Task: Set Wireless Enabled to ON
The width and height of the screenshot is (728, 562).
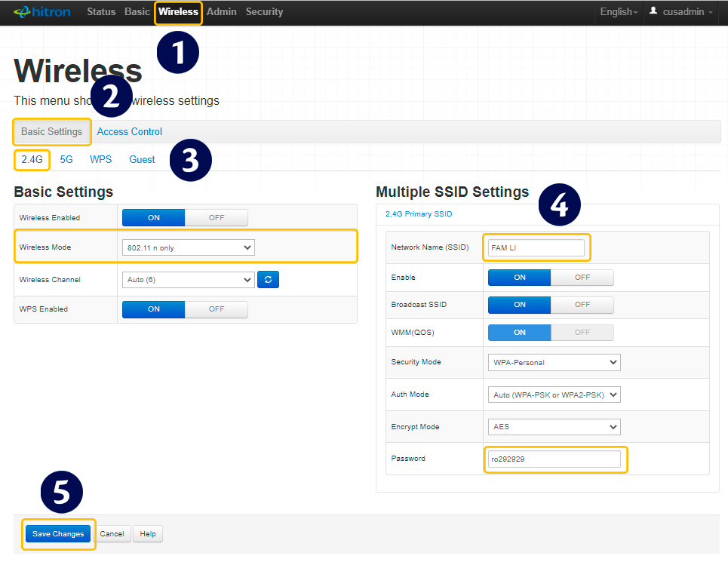Action: pyautogui.click(x=154, y=218)
